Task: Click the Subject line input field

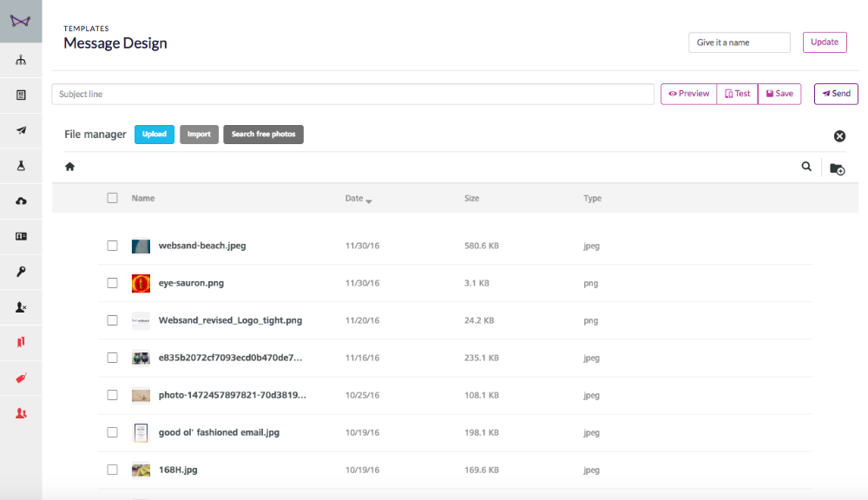Action: click(x=353, y=94)
